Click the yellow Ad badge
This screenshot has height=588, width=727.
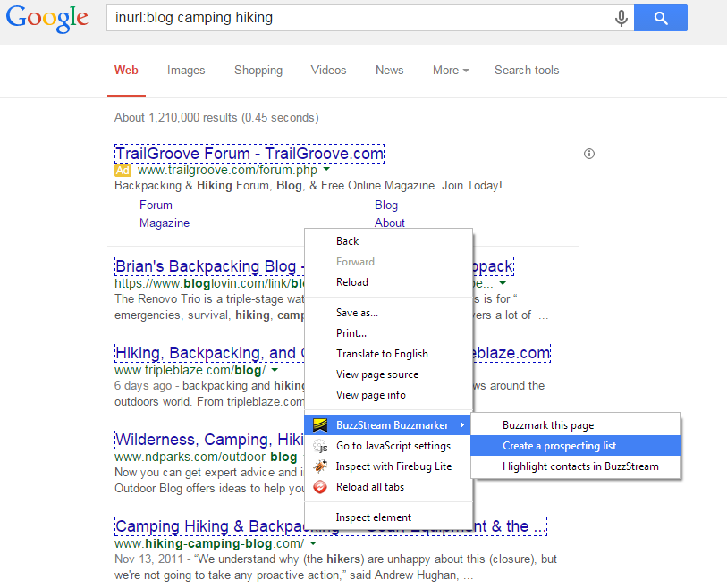123,171
